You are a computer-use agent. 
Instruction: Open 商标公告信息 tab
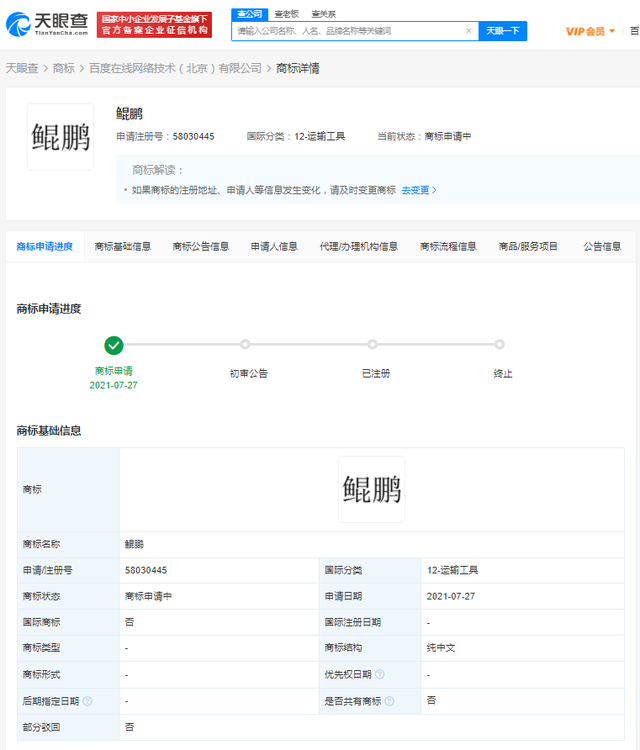click(x=201, y=246)
